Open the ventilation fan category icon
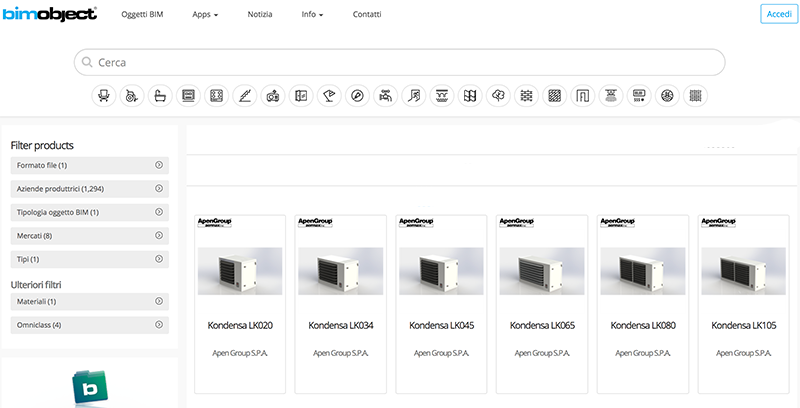800x408 pixels. pos(667,96)
